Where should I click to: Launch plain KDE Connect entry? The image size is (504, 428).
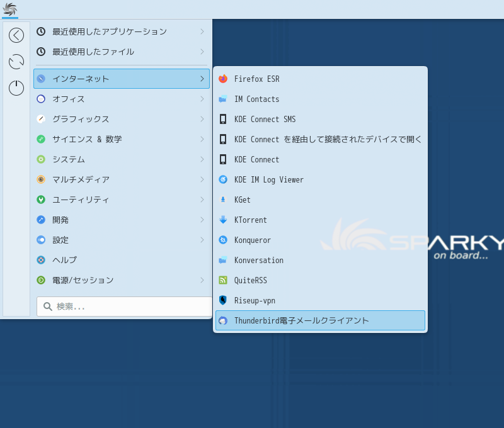[320, 159]
